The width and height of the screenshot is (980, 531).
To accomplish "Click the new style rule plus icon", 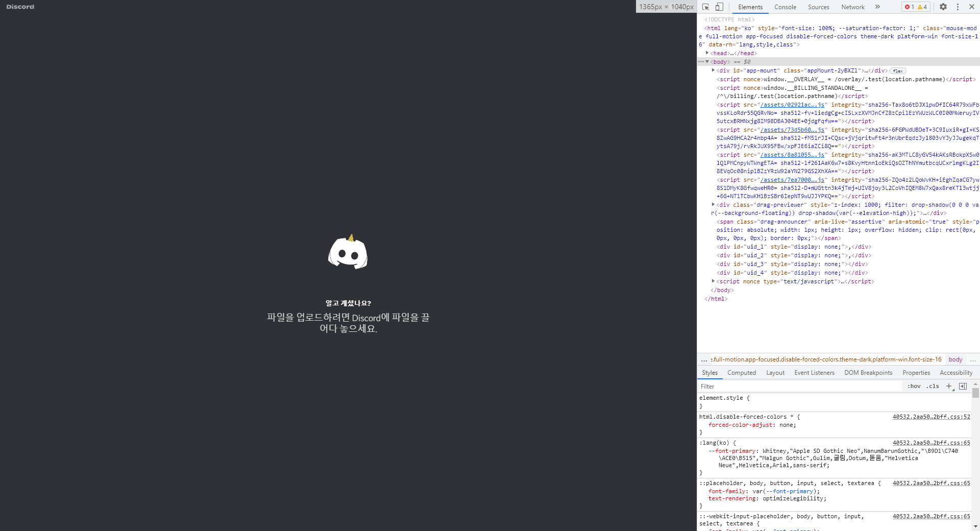I will point(949,386).
